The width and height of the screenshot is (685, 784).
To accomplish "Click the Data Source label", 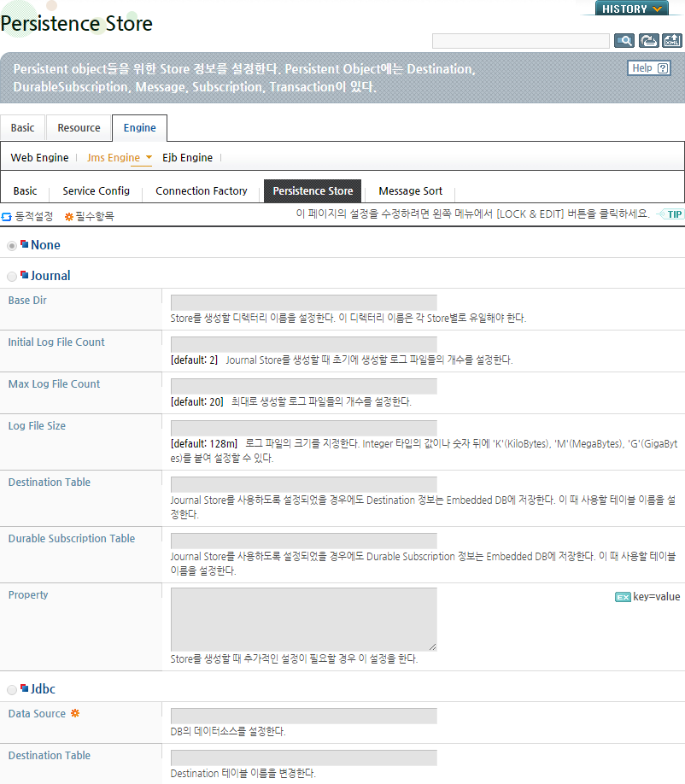I will coord(37,713).
